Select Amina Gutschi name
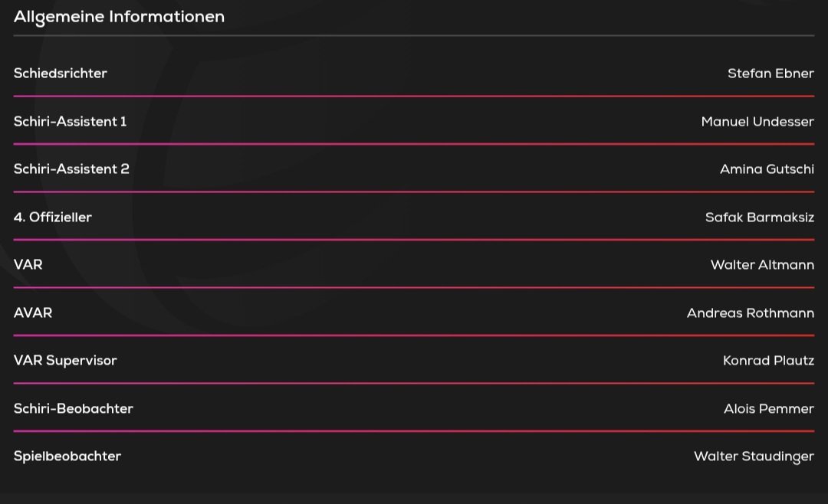This screenshot has height=504, width=828. (x=767, y=169)
